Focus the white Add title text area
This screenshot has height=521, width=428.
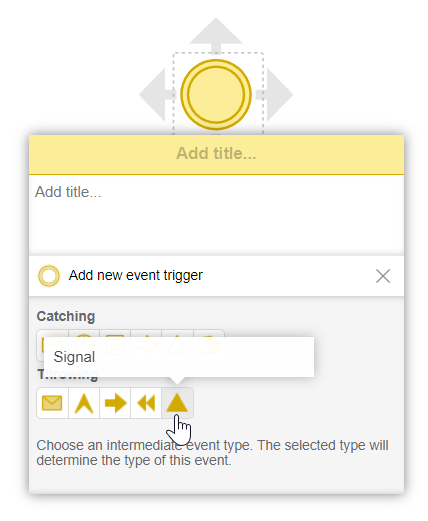pyautogui.click(x=216, y=215)
